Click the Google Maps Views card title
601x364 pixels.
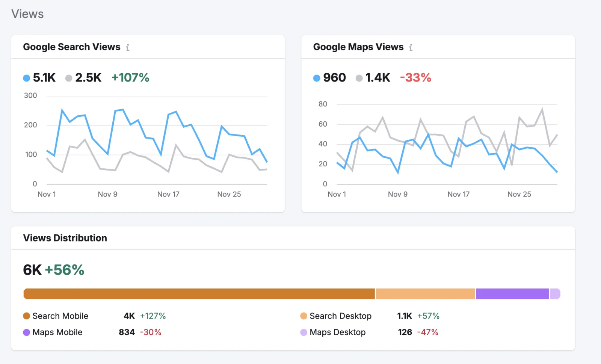(358, 47)
